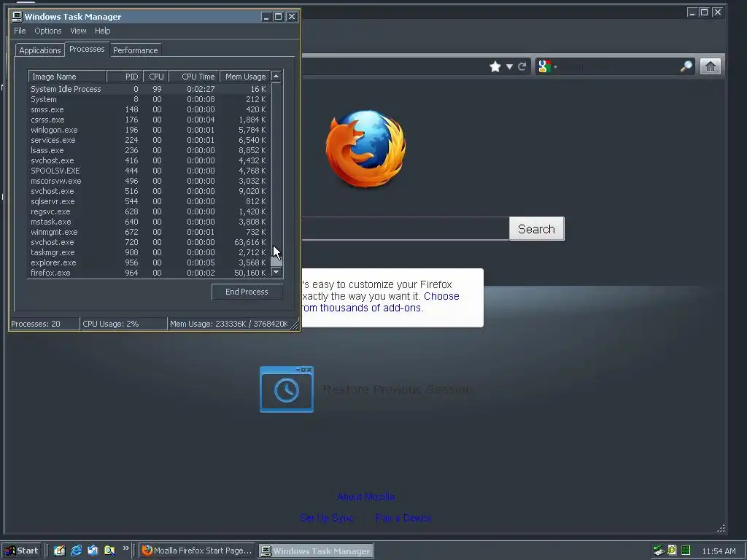Select the lsass.exe process

coord(149,150)
